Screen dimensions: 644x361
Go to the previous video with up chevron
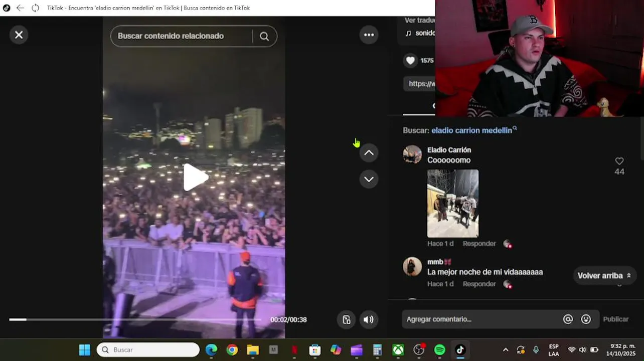tap(369, 153)
